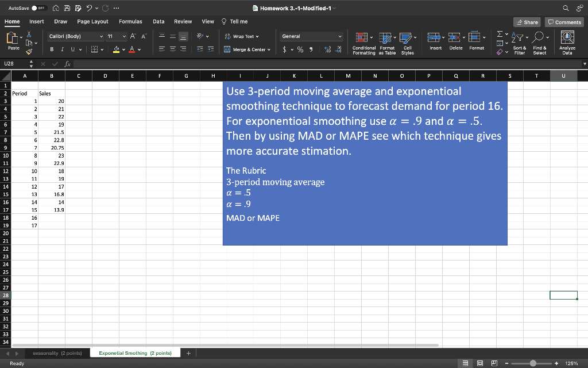Toggle bold formatting
588x368 pixels.
point(52,50)
